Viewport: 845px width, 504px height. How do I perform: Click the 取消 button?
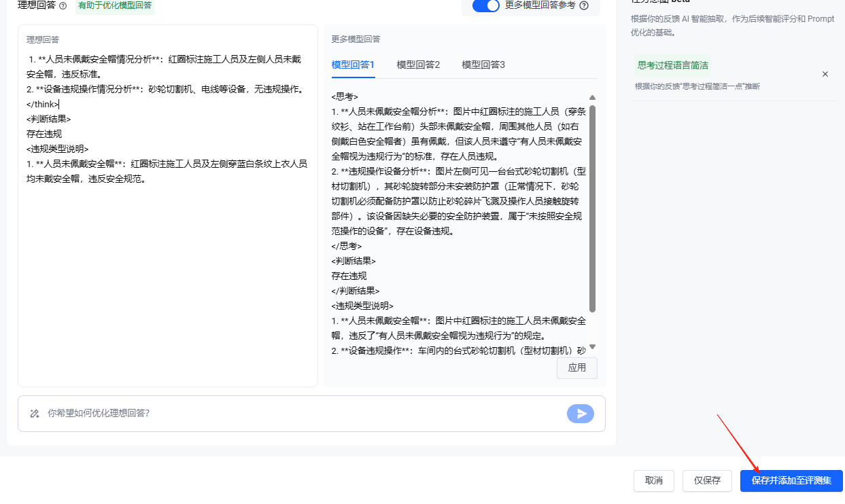(654, 480)
